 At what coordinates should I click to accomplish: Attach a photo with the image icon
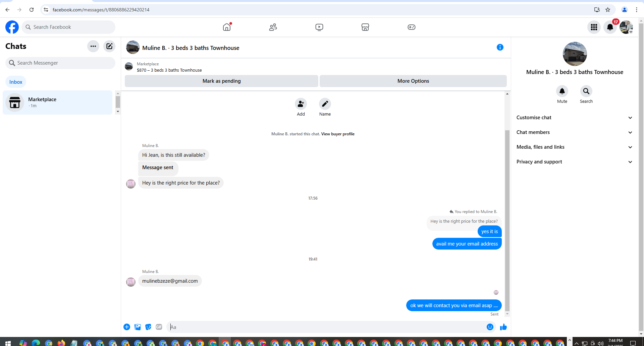point(138,327)
